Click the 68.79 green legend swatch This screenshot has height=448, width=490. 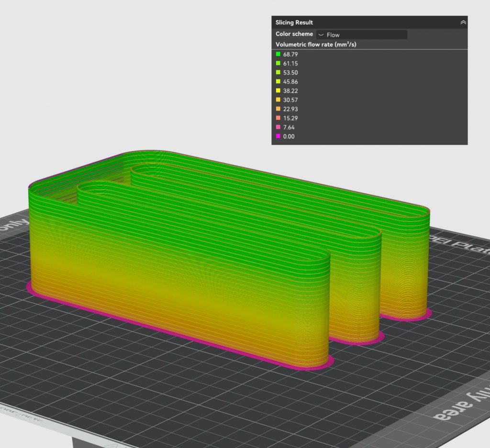point(278,54)
